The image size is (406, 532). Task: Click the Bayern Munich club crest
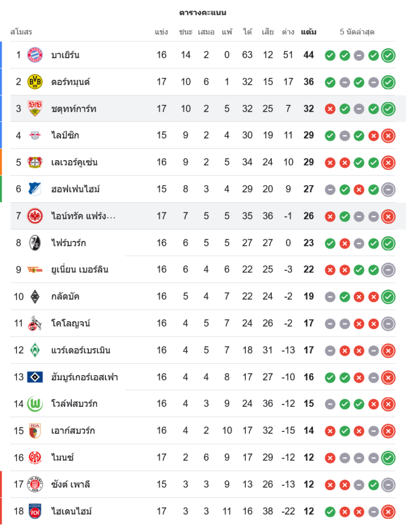coord(35,55)
